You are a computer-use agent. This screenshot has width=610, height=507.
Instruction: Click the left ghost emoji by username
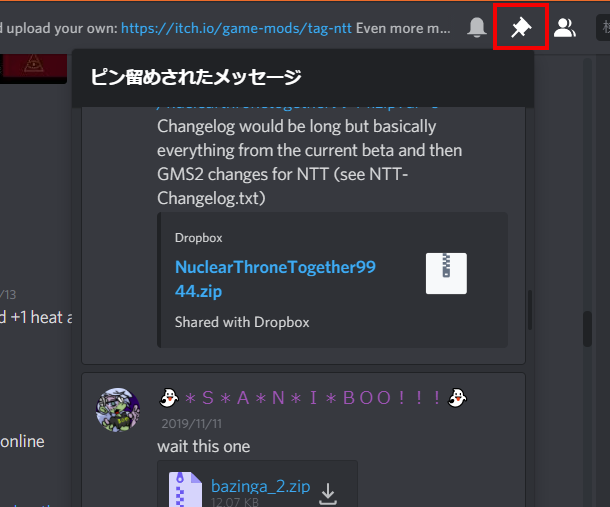(x=169, y=398)
